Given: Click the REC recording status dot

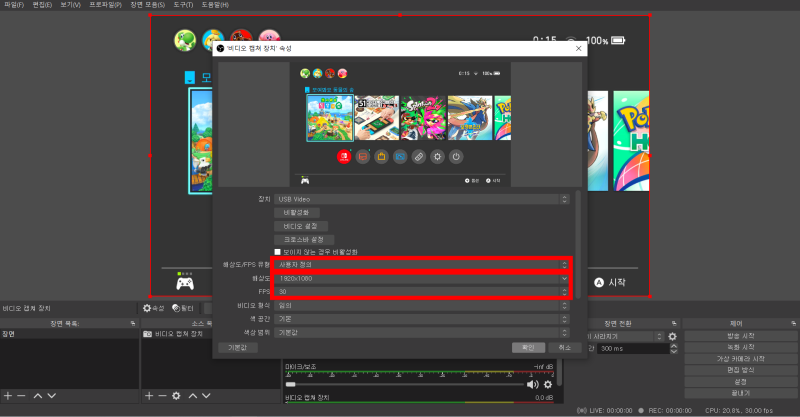Looking at the screenshot, I should pyautogui.click(x=641, y=410).
